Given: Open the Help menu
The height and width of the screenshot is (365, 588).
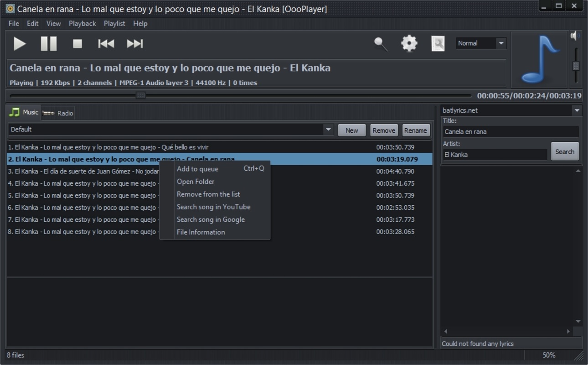Looking at the screenshot, I should pos(140,23).
